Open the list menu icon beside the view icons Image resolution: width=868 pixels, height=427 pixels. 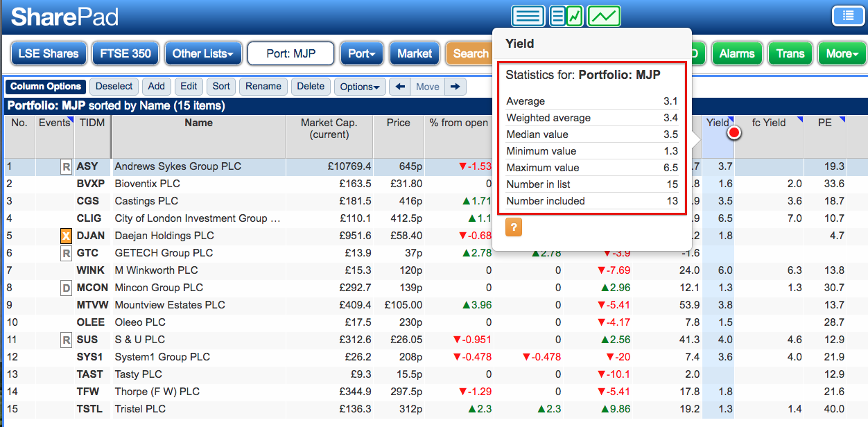point(848,15)
